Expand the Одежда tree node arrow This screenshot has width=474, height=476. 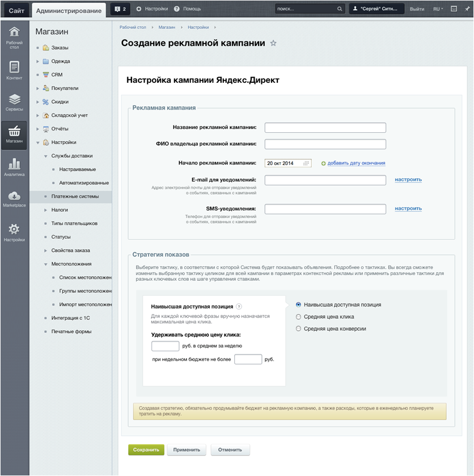37,61
